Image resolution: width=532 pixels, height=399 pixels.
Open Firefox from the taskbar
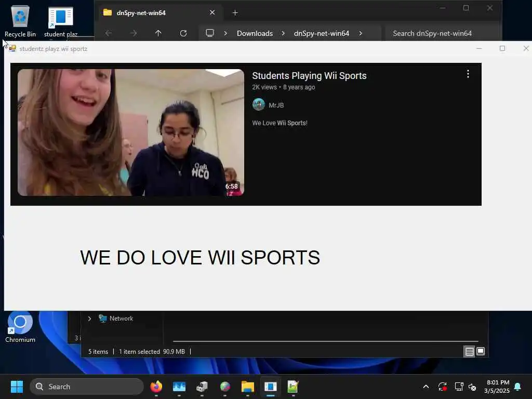coord(156,387)
